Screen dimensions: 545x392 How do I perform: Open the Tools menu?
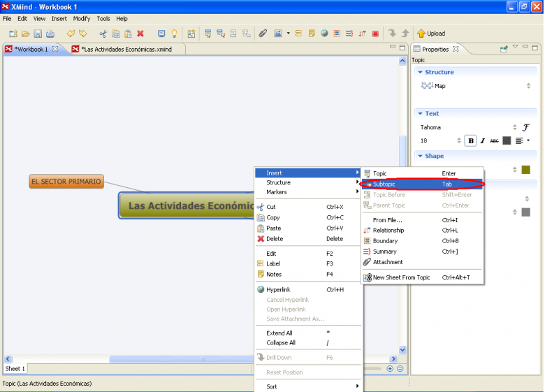[x=103, y=19]
